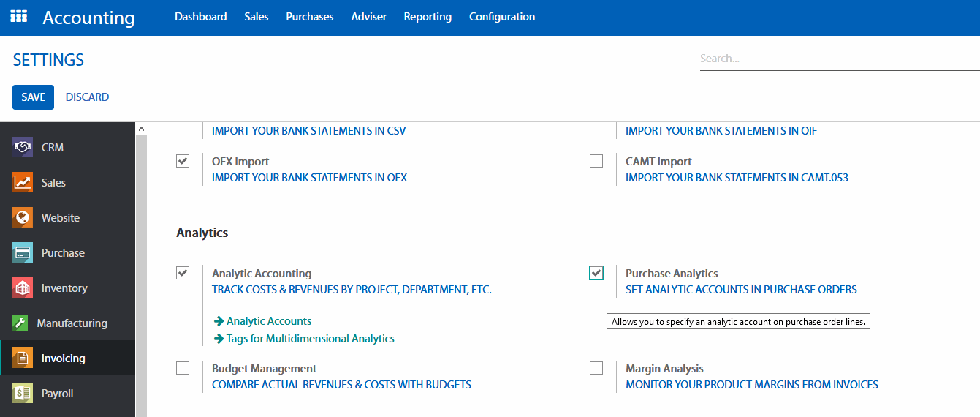980x417 pixels.
Task: Open the Adviser menu
Action: (x=368, y=16)
